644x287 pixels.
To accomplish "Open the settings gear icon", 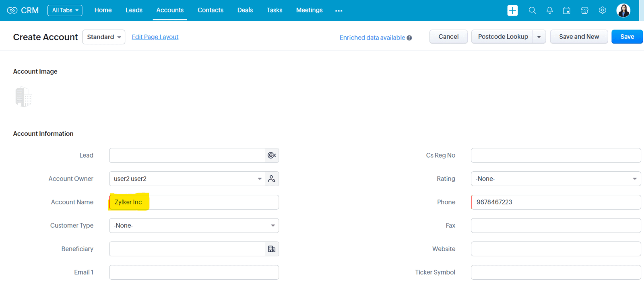I will point(602,10).
